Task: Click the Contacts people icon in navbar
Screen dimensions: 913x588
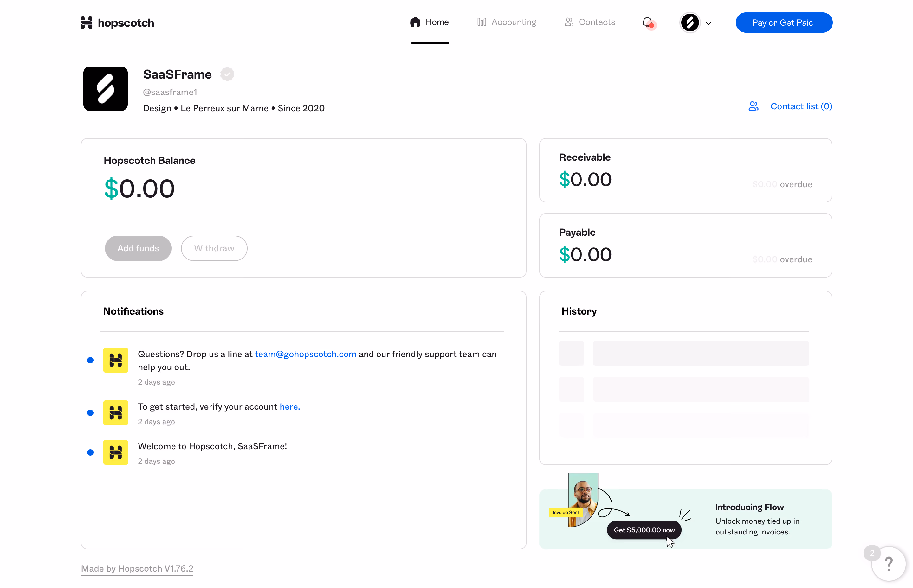Action: 569,22
